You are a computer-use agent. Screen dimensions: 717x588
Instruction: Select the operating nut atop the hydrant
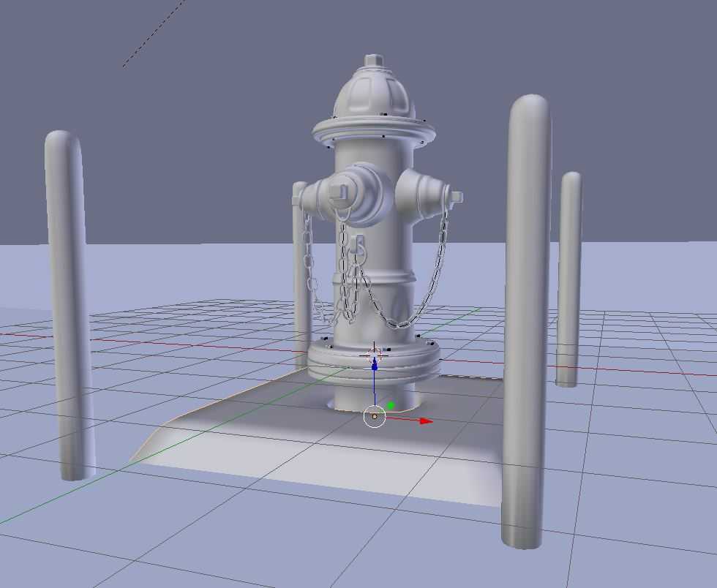[x=374, y=61]
